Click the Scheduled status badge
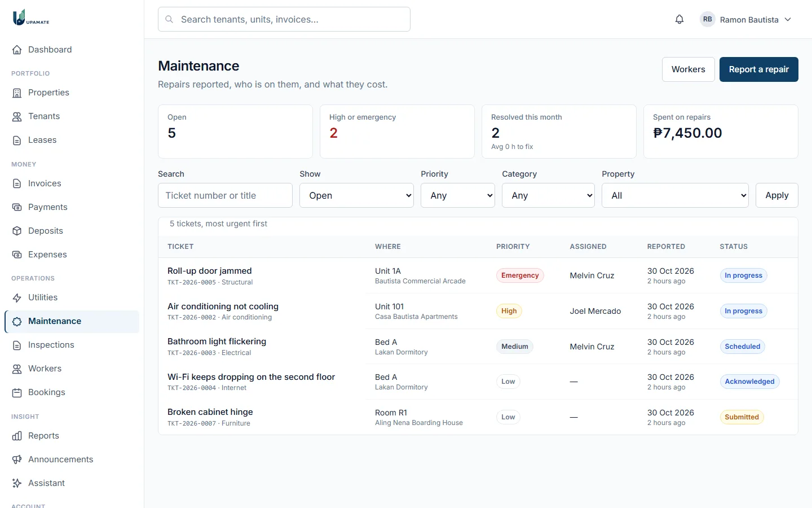812x508 pixels. [742, 347]
